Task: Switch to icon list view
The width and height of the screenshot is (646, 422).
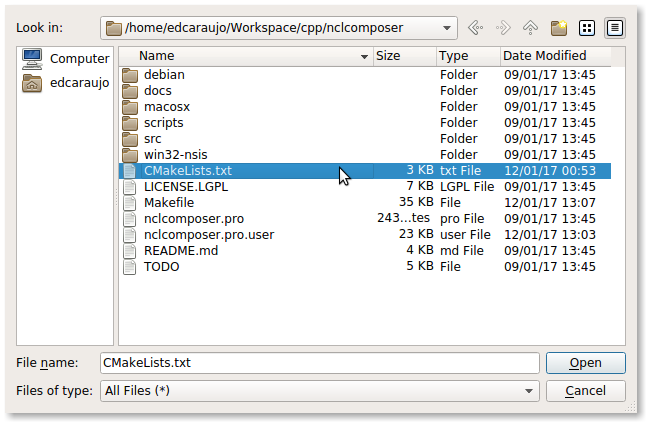Action: (587, 28)
